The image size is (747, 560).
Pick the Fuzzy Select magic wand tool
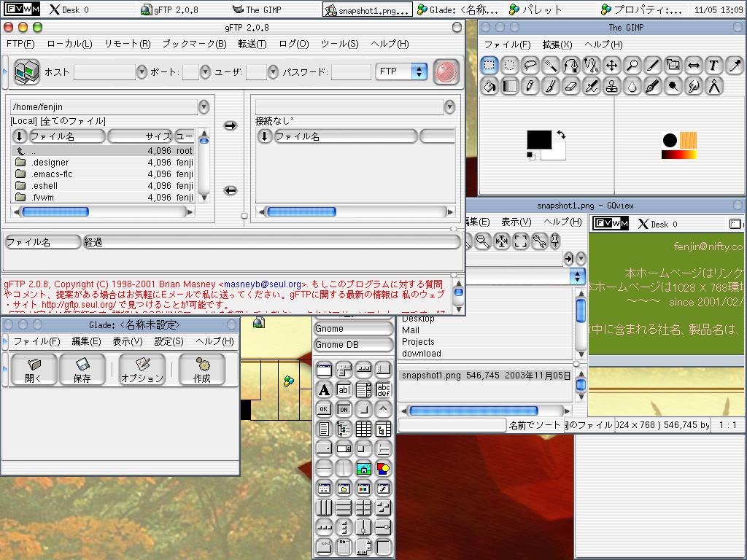tap(551, 65)
